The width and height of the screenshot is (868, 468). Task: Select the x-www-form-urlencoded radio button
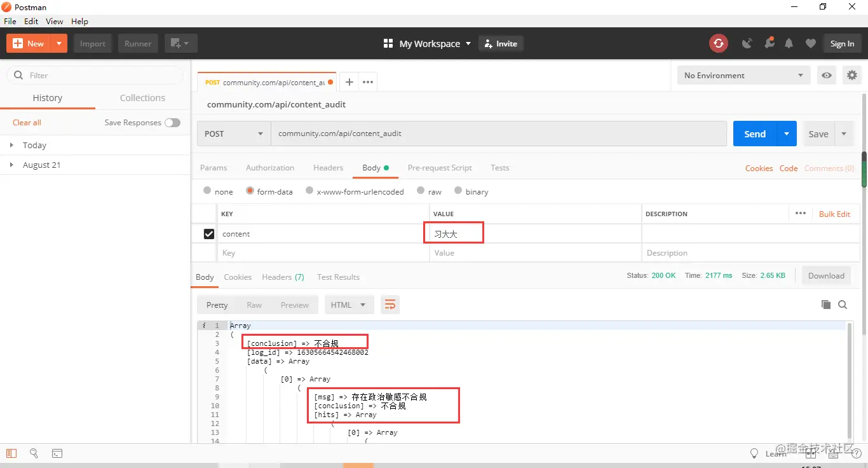point(309,190)
